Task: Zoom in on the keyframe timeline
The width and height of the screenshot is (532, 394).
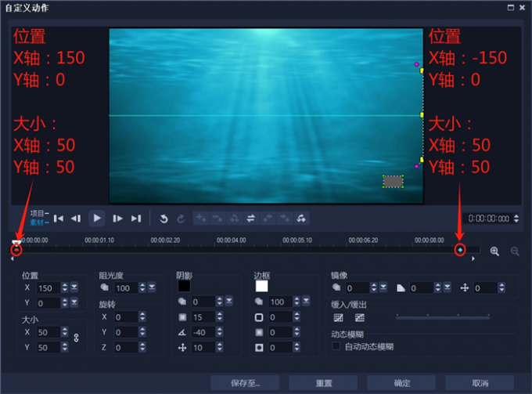Action: pyautogui.click(x=494, y=251)
